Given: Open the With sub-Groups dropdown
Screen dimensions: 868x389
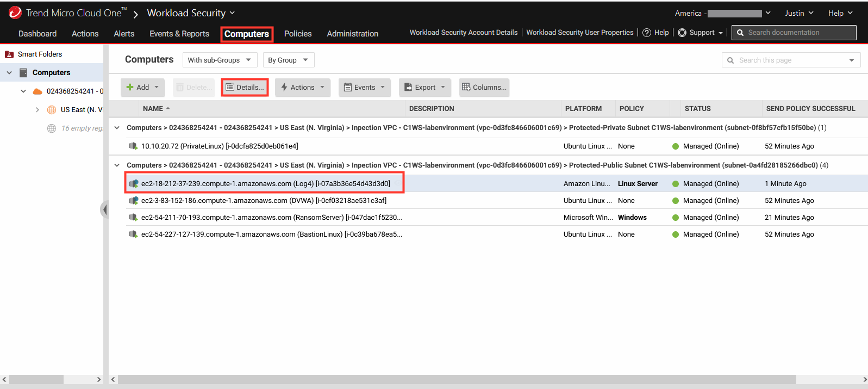Looking at the screenshot, I should tap(220, 60).
